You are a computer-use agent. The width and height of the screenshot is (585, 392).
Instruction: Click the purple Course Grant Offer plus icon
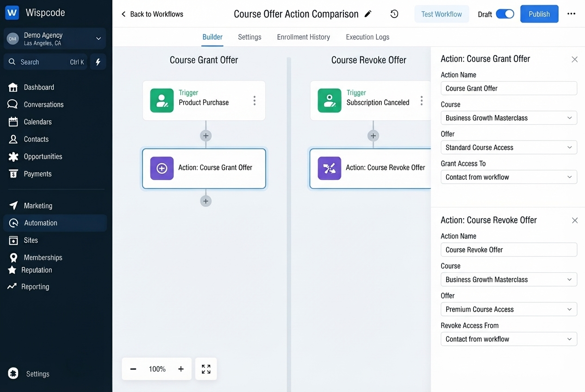tap(162, 168)
